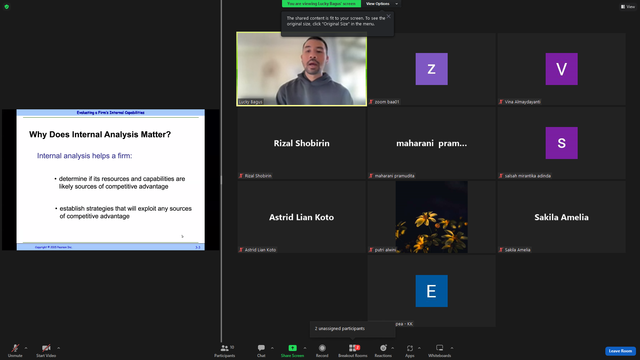
Task: Click the slide text 'Internal analysis helps a firm:'
Action: point(84,156)
